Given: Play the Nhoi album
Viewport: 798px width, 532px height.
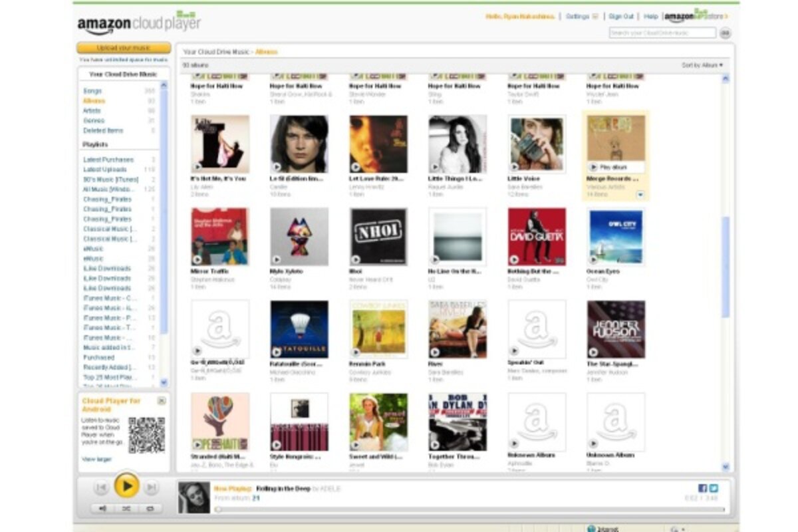Looking at the screenshot, I should [356, 259].
